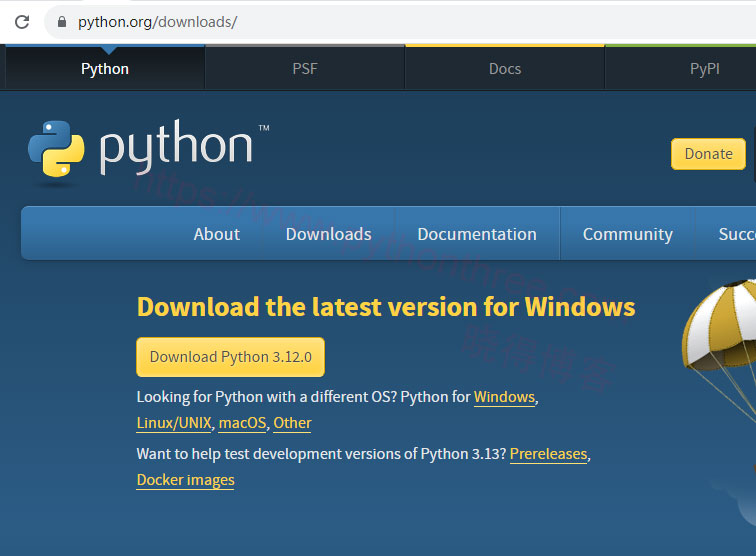756x556 pixels.
Task: Click the Other platforms link
Action: pos(292,423)
